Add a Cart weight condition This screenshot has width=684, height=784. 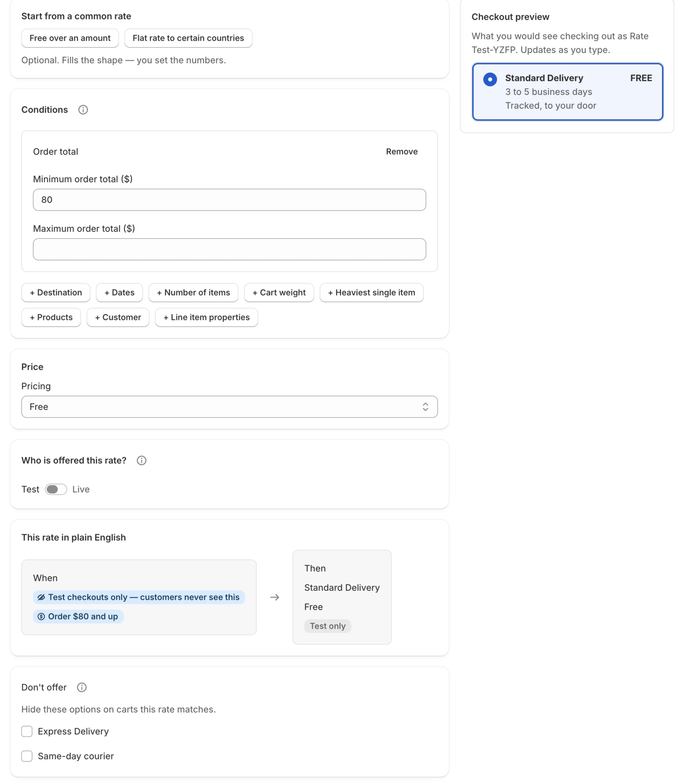(279, 293)
